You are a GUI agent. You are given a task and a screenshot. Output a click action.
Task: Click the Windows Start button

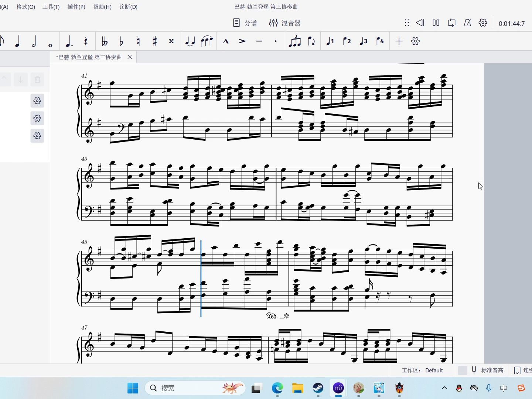[x=133, y=388]
